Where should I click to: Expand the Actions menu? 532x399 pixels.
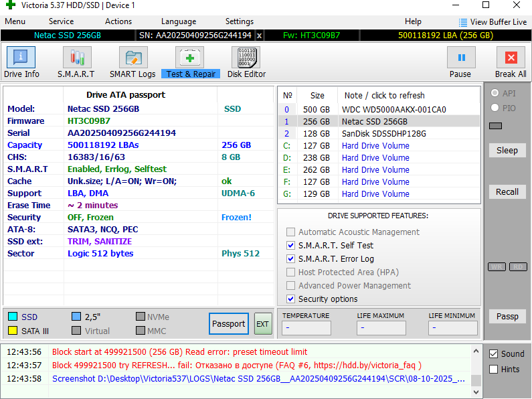(x=118, y=21)
